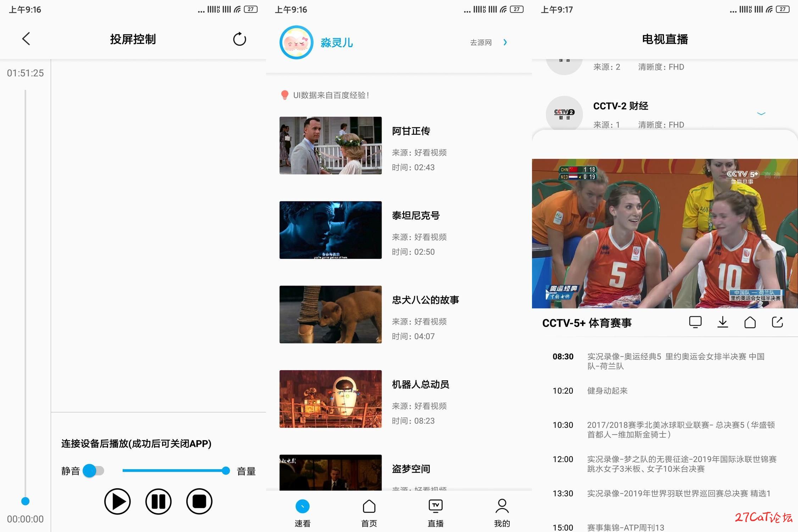Open the 淼灵儿 avatar profile picture
798x532 pixels.
click(297, 42)
